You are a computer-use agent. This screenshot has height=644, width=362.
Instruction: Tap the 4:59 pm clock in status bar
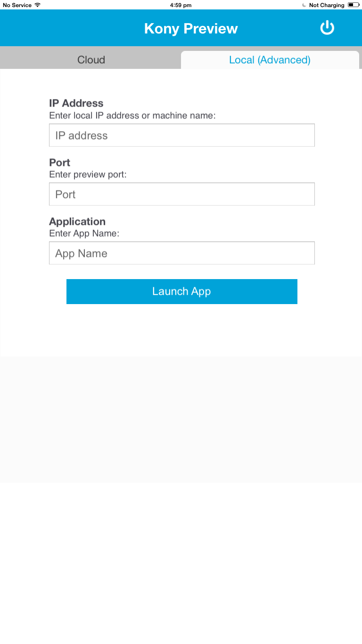[181, 5]
